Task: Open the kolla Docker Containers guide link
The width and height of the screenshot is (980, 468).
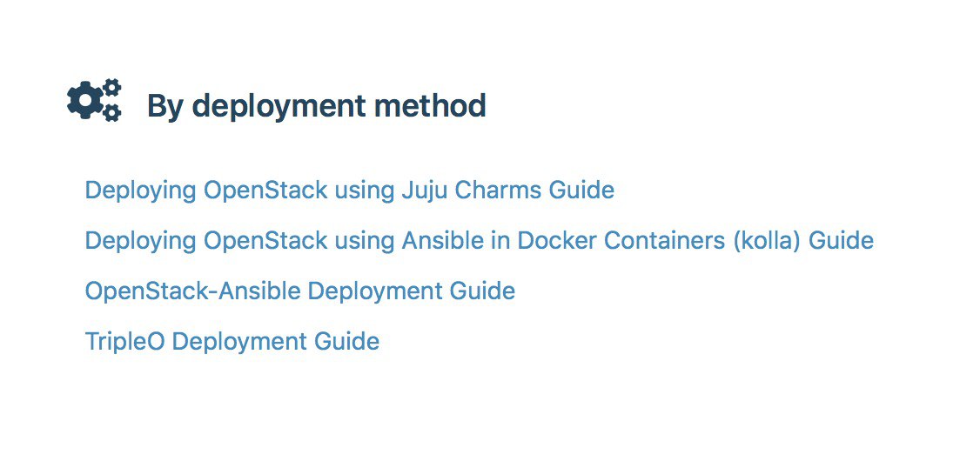Action: click(x=479, y=240)
